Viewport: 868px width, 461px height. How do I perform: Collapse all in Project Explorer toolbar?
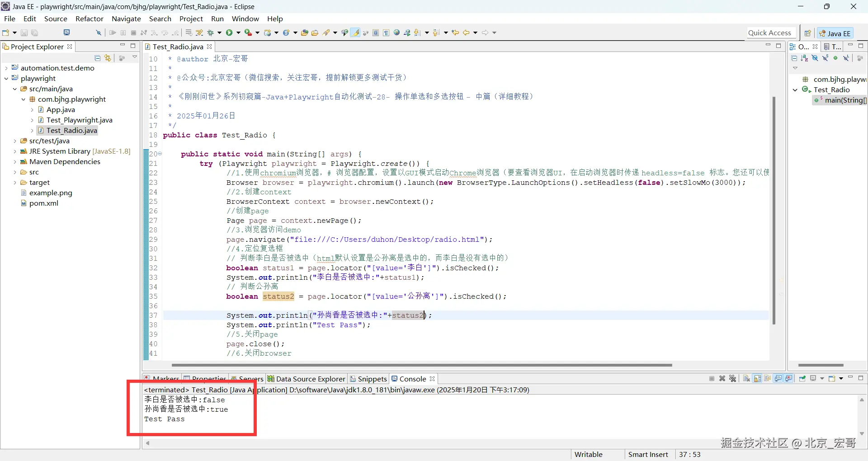coord(97,58)
